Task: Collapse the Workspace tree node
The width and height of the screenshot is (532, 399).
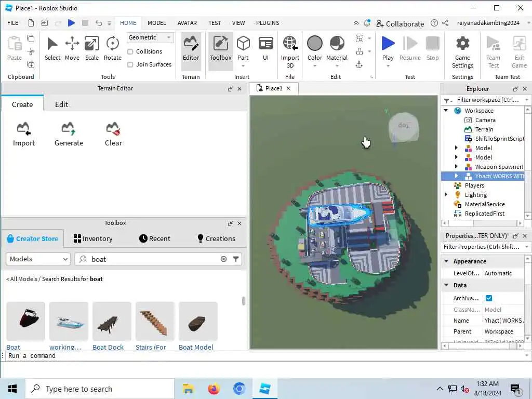Action: pos(446,110)
